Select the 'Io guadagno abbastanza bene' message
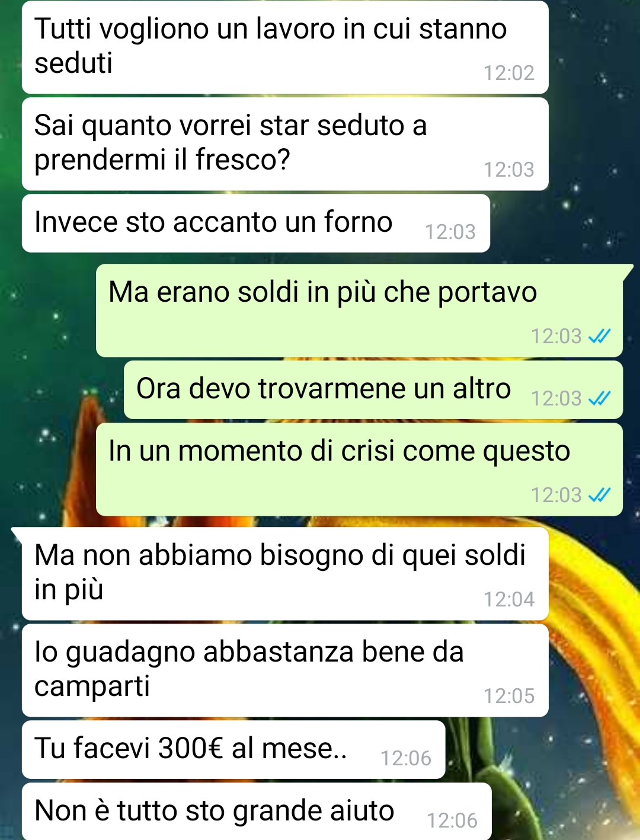This screenshot has width=640, height=840. point(285,670)
